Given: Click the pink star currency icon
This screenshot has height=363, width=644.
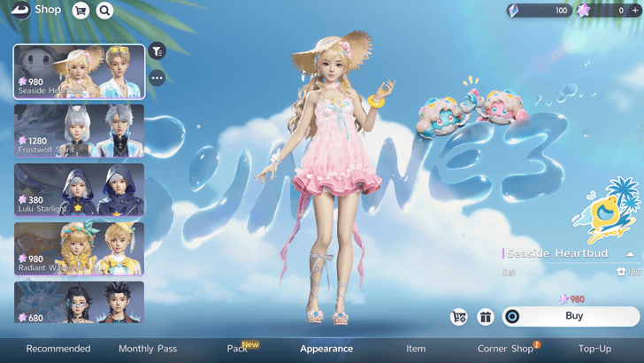Looking at the screenshot, I should 583,11.
